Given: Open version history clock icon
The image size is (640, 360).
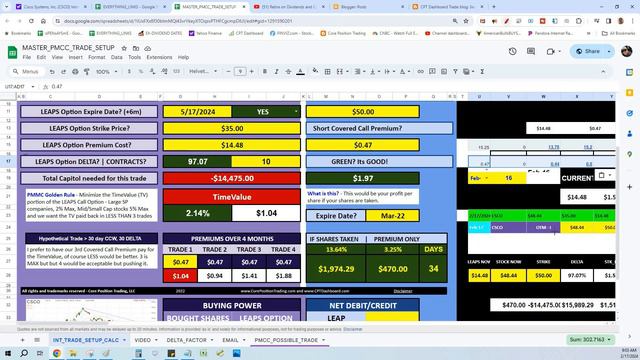Looking at the screenshot, I should (513, 51).
